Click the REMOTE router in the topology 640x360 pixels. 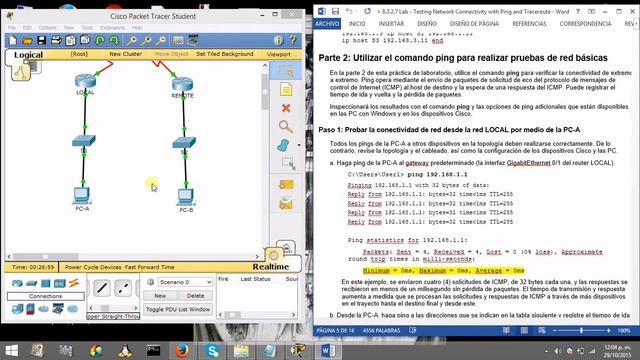click(182, 84)
